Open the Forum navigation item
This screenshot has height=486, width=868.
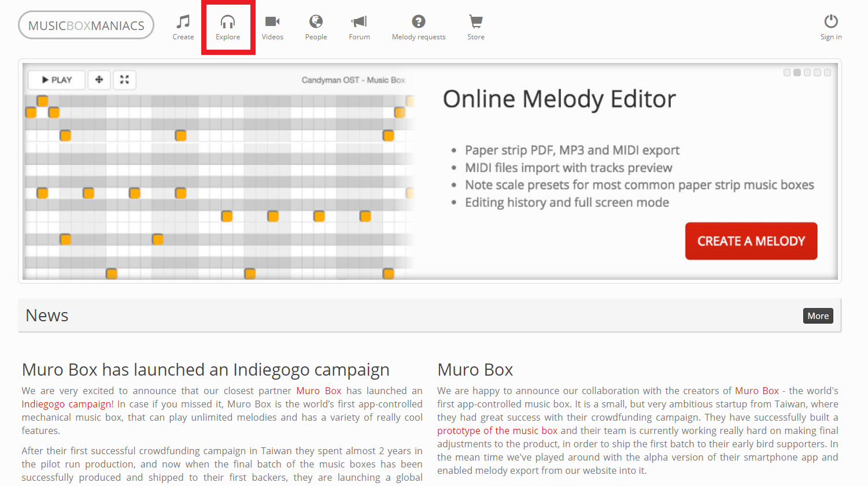359,27
